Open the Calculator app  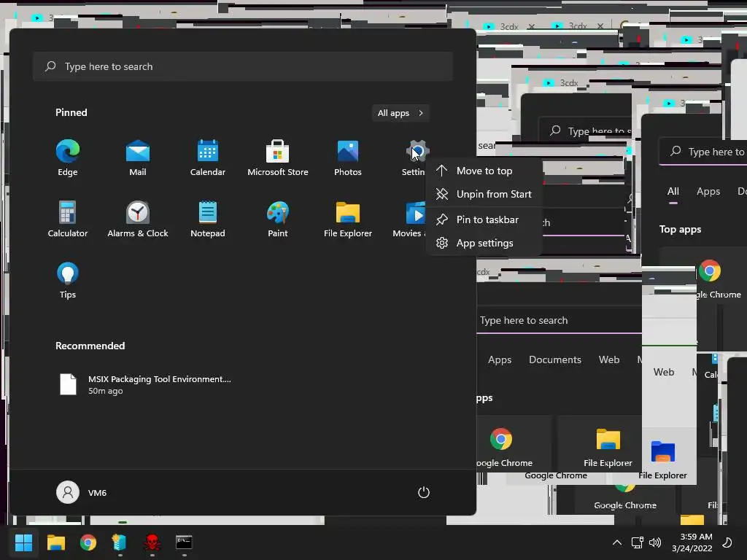(68, 219)
